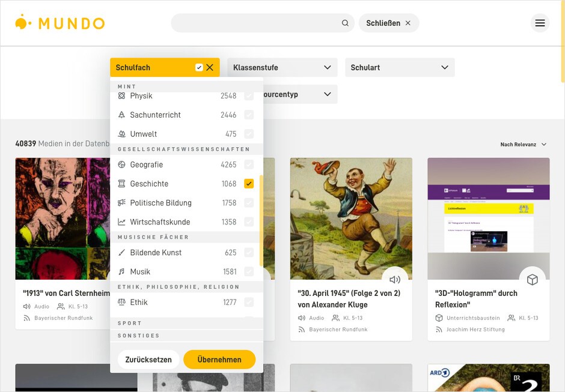The image size is (565, 392).
Task: Click the Musik note icon
Action: point(122,271)
